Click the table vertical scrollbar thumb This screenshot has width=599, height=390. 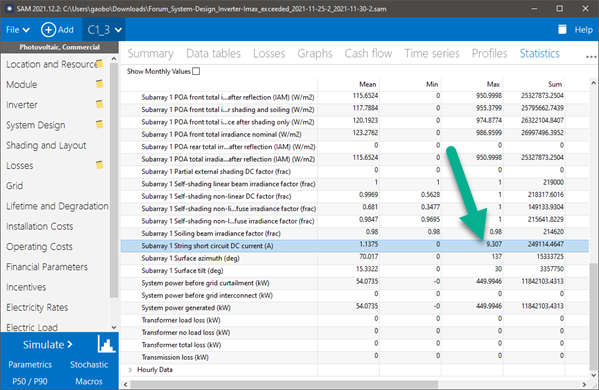coord(593,316)
